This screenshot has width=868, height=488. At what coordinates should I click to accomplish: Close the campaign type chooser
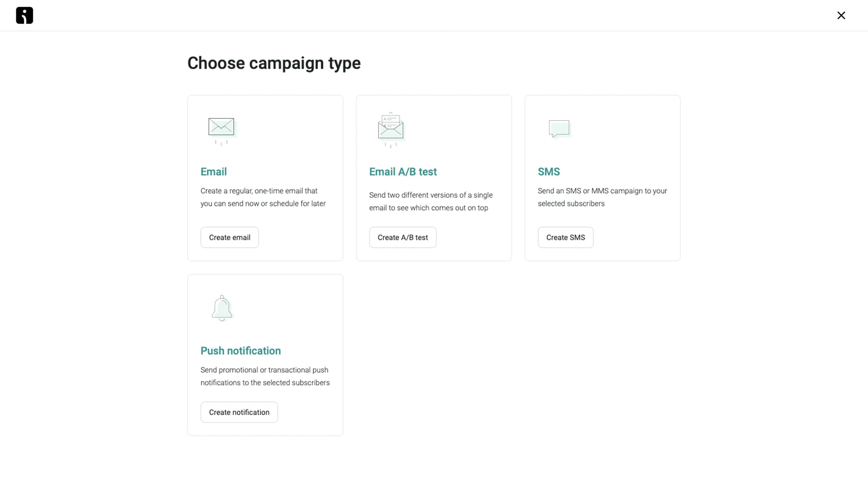tap(841, 15)
